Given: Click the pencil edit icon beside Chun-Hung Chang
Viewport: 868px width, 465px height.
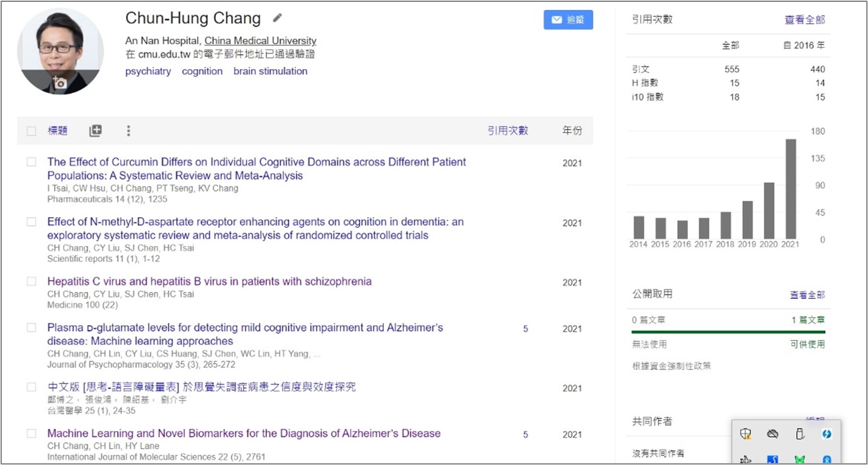Looking at the screenshot, I should pos(277,18).
